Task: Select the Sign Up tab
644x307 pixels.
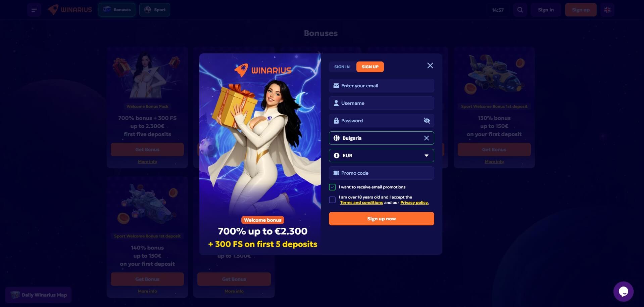Action: (370, 67)
